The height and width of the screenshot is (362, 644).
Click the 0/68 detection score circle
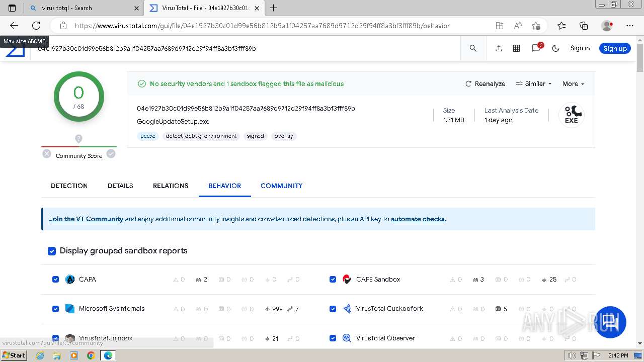(x=79, y=97)
